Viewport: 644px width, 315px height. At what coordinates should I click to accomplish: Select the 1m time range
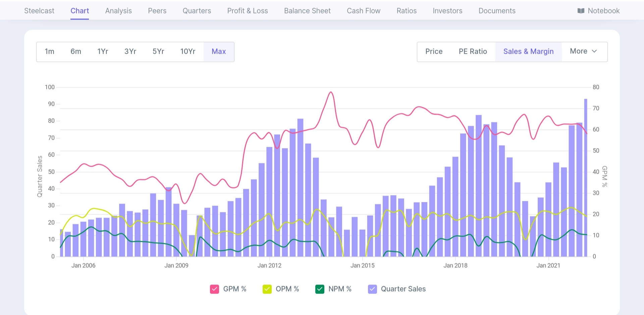[50, 51]
